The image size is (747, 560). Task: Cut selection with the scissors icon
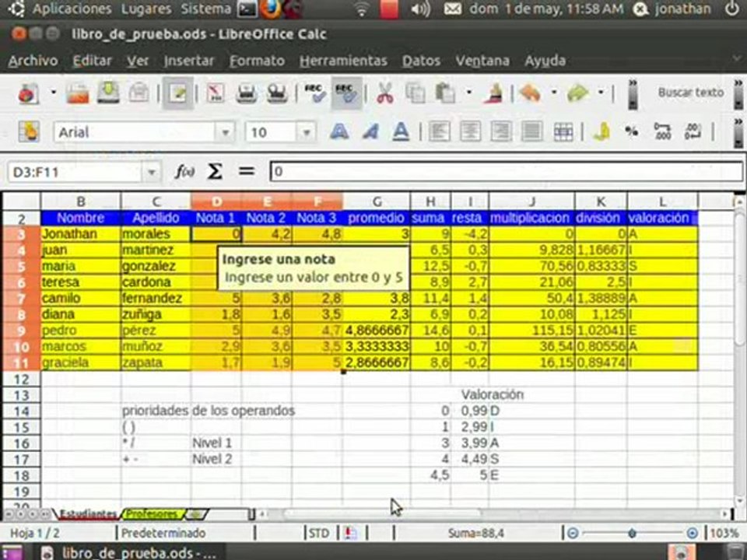coord(385,93)
